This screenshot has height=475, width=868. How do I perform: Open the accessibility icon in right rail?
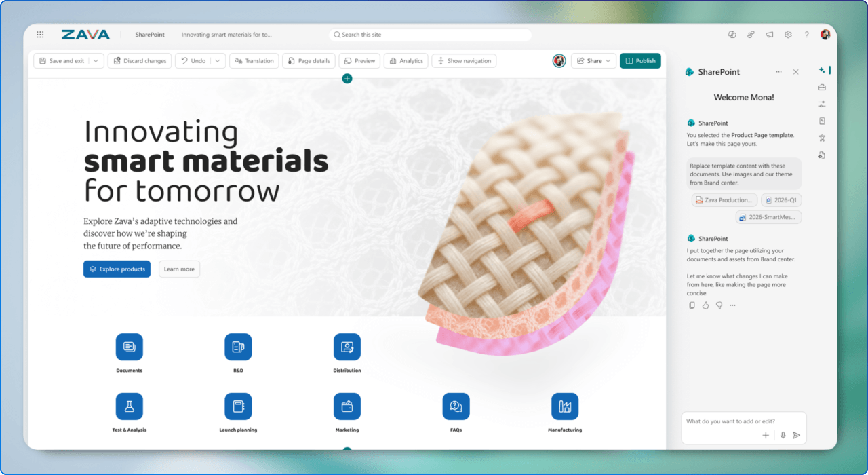click(823, 138)
